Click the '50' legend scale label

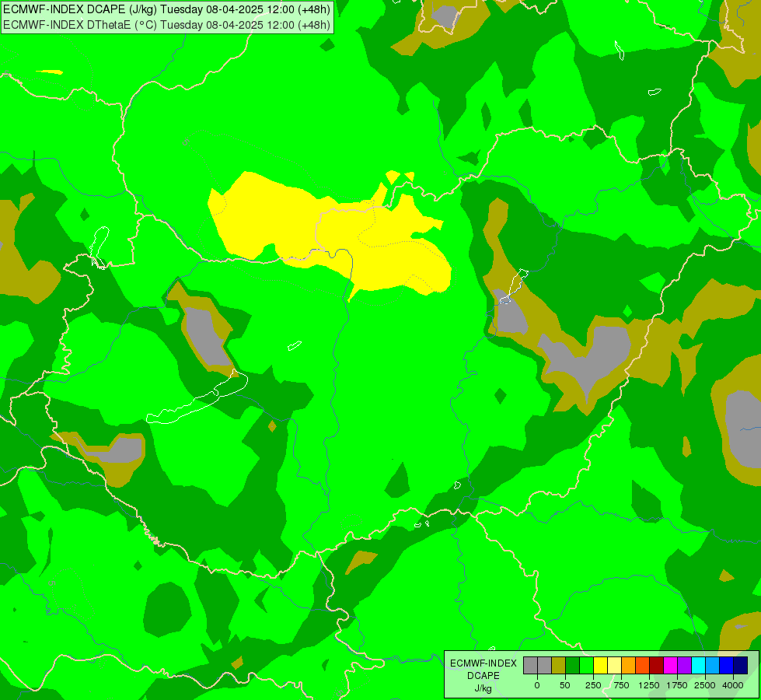[x=565, y=685]
